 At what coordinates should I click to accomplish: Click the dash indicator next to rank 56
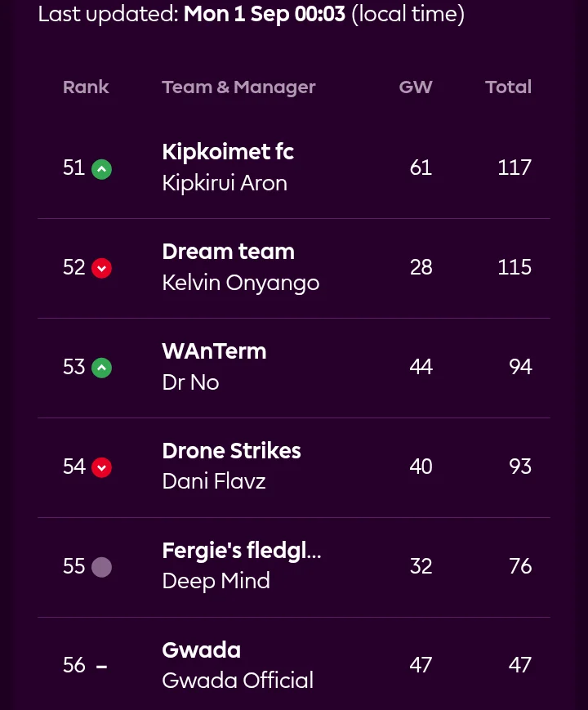click(x=101, y=666)
